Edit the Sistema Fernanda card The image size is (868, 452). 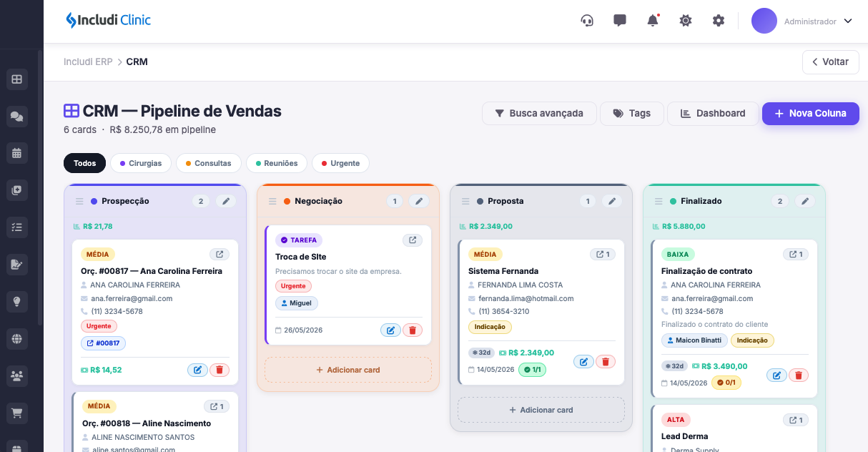[583, 361]
